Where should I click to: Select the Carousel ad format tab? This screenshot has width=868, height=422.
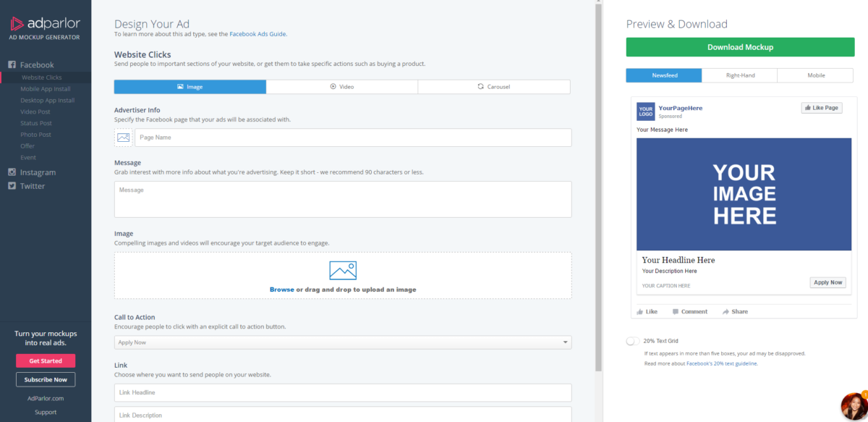click(x=493, y=87)
